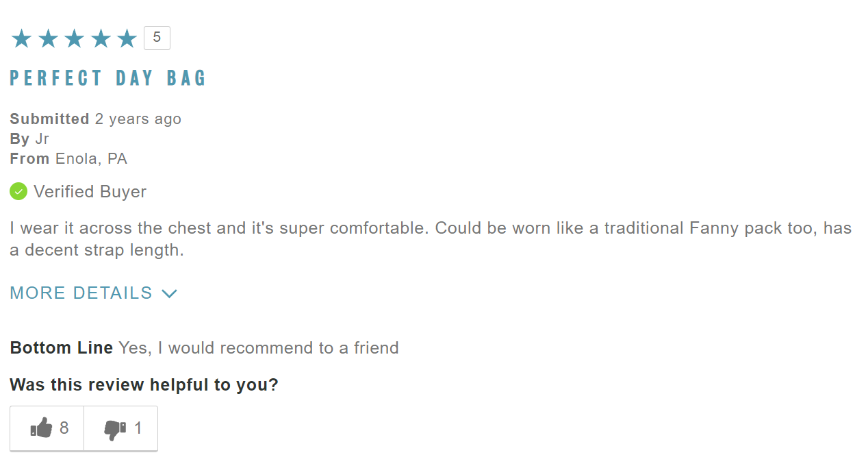Click the fifth rating star
Screen dimensions: 868x455
click(x=127, y=38)
